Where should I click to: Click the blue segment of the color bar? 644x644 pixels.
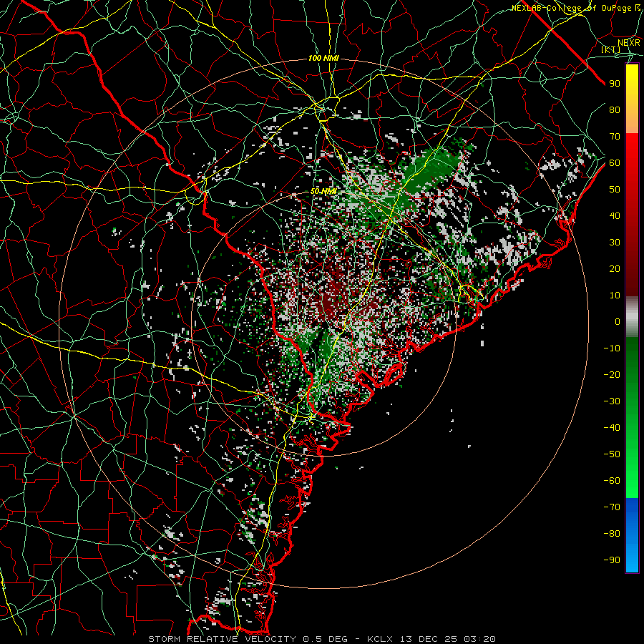pyautogui.click(x=632, y=535)
